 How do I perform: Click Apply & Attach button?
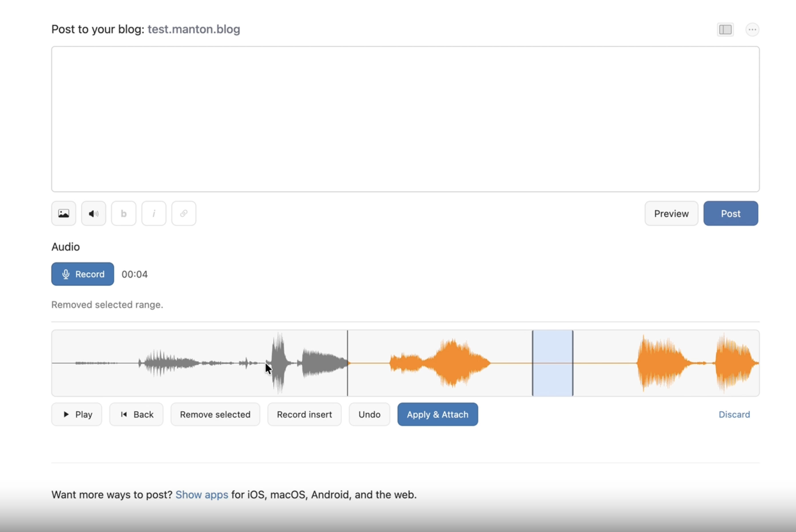coord(437,414)
